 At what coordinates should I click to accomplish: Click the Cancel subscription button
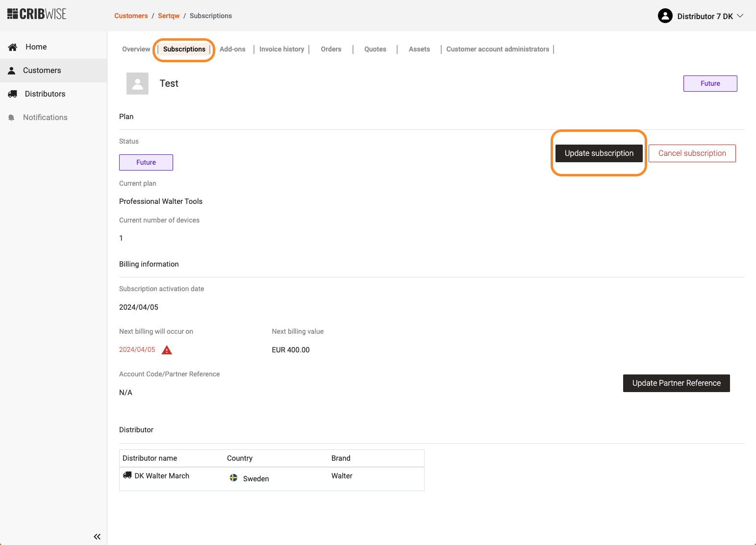tap(692, 153)
